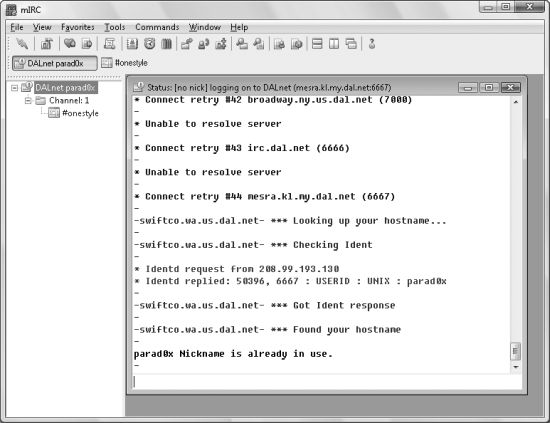Minimize the Status child window

(468, 87)
